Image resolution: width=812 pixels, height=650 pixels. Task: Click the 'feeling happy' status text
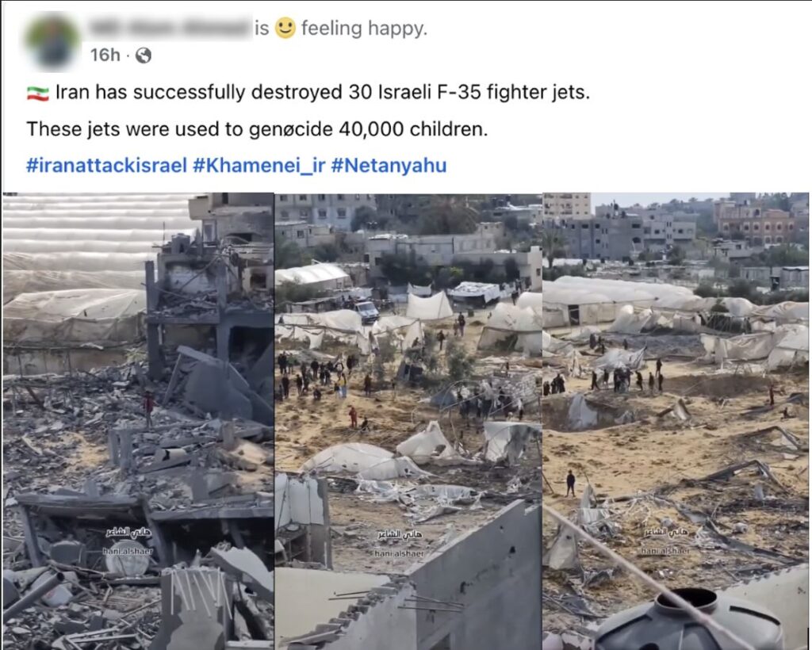click(x=364, y=29)
